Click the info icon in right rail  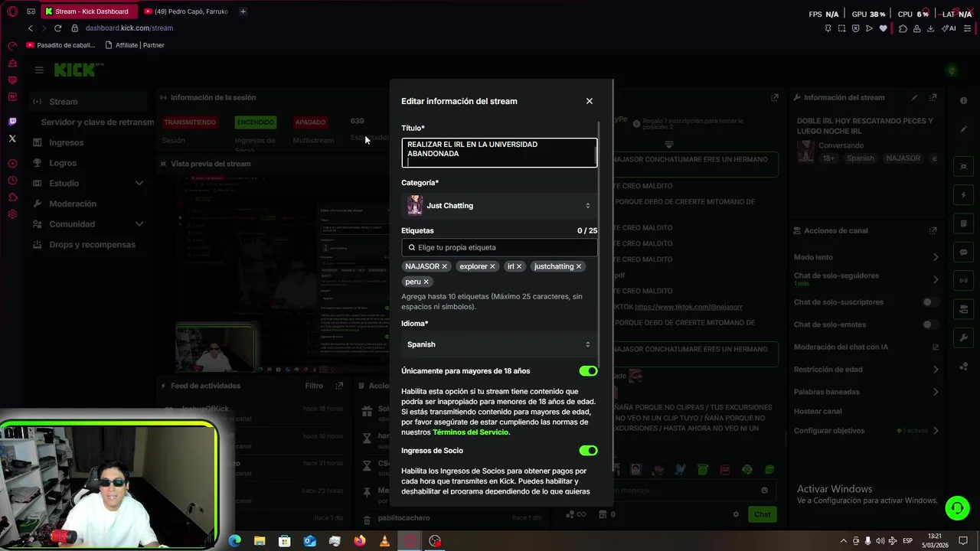(x=963, y=101)
